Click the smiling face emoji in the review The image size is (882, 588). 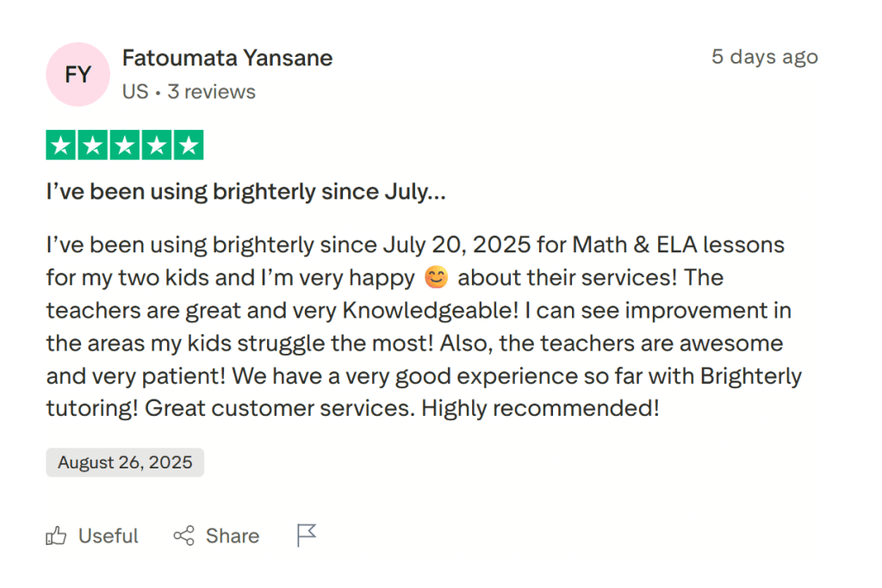click(x=436, y=277)
